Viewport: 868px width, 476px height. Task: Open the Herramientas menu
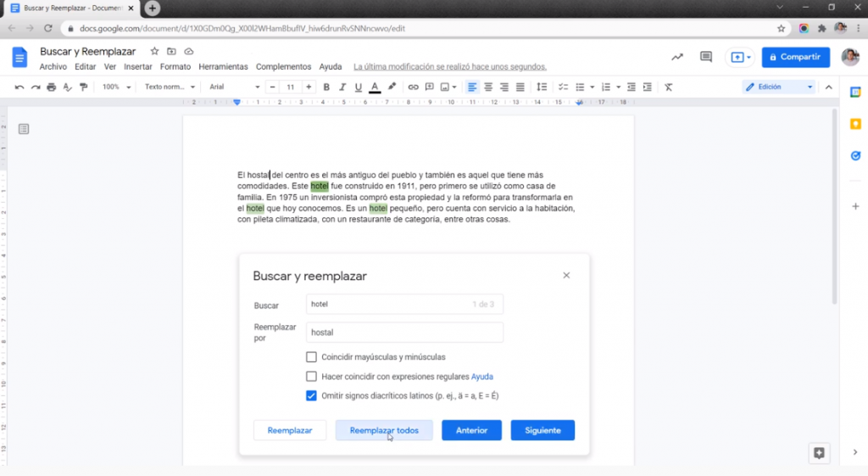point(223,67)
